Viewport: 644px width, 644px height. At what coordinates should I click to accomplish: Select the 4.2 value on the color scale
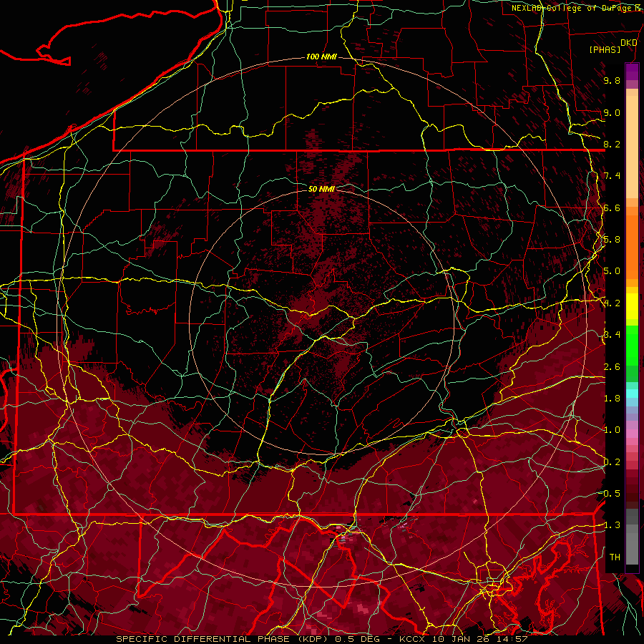click(x=612, y=303)
